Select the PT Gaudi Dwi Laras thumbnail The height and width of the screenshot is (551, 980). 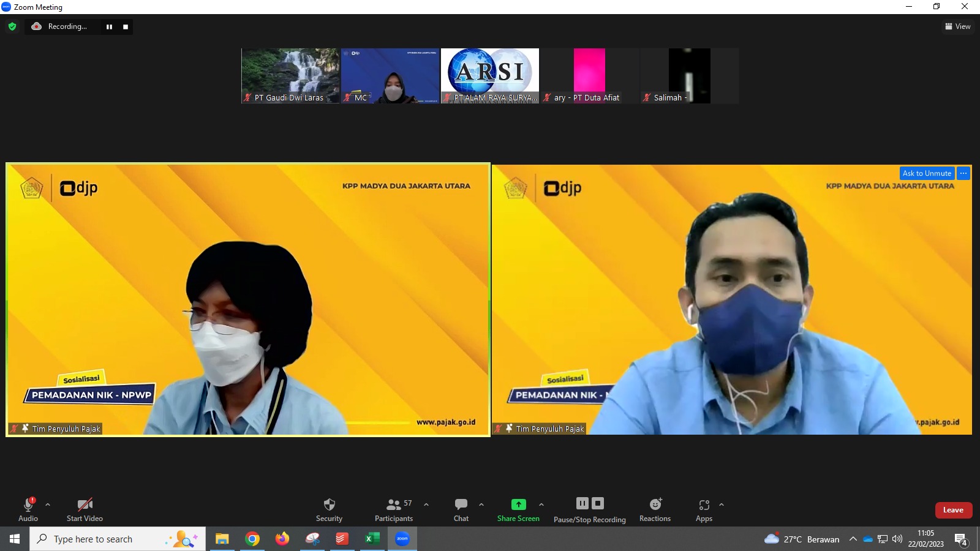click(x=290, y=75)
